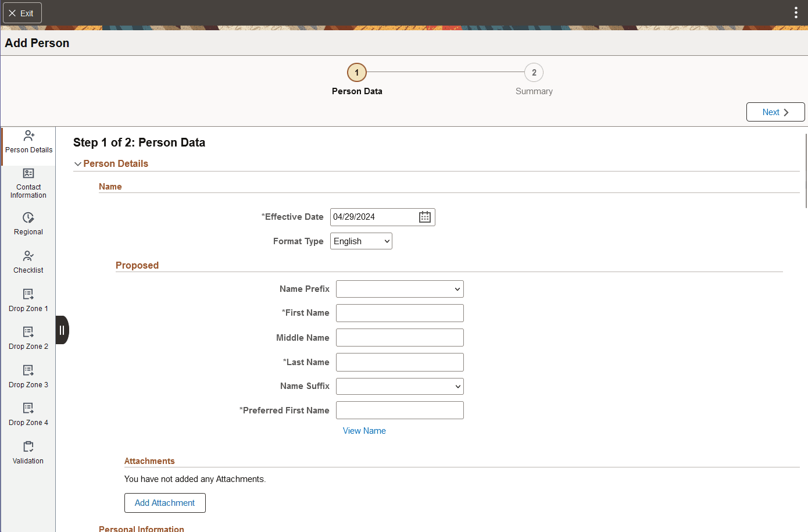Screen dimensions: 808x532
Task: Open the Name Suffix dropdown
Action: coord(399,385)
